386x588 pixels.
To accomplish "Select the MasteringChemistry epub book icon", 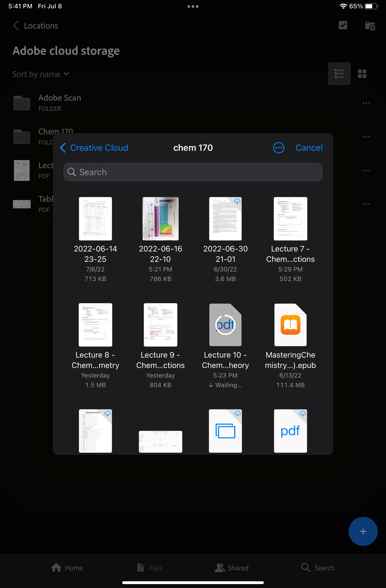I will (x=291, y=325).
